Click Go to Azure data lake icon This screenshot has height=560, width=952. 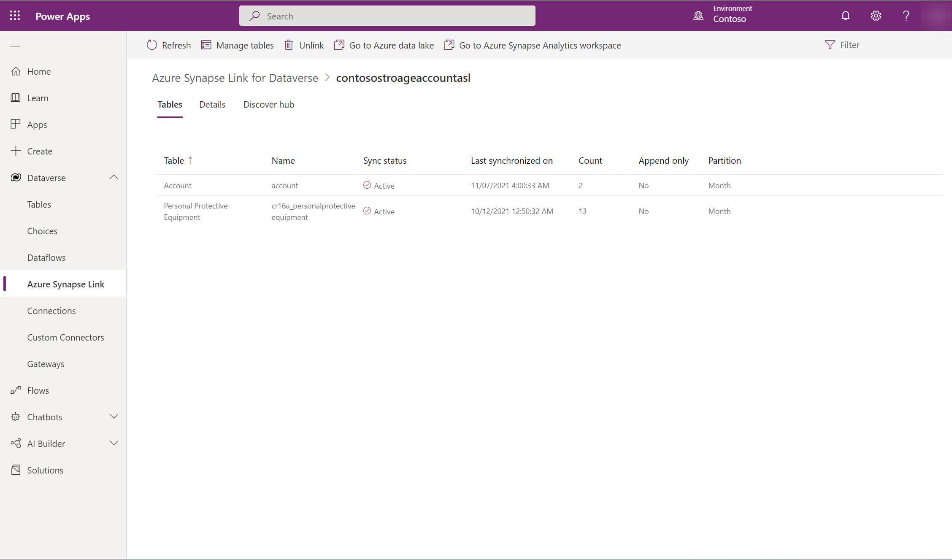(339, 45)
